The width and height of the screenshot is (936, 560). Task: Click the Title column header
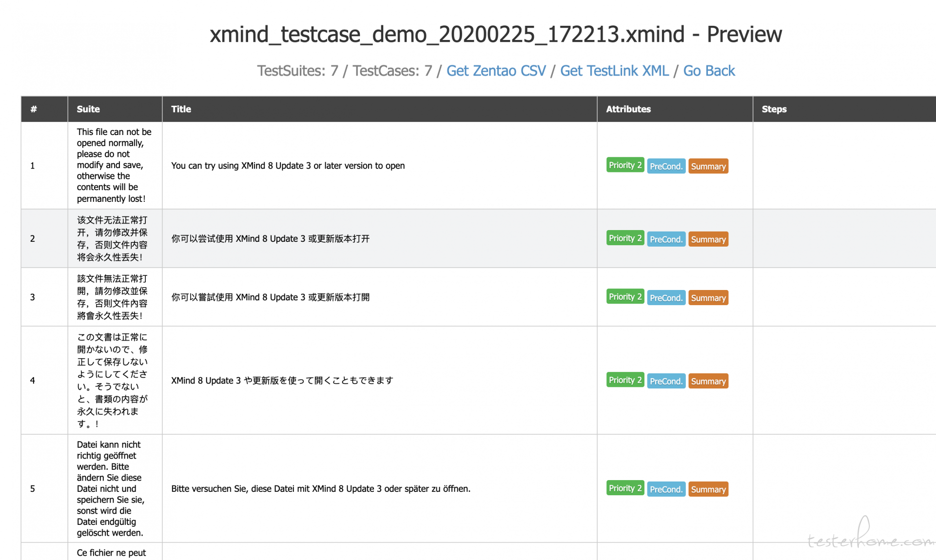(379, 109)
